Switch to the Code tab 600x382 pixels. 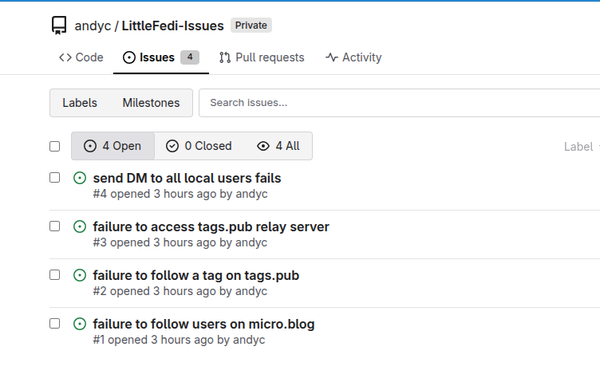click(x=81, y=57)
